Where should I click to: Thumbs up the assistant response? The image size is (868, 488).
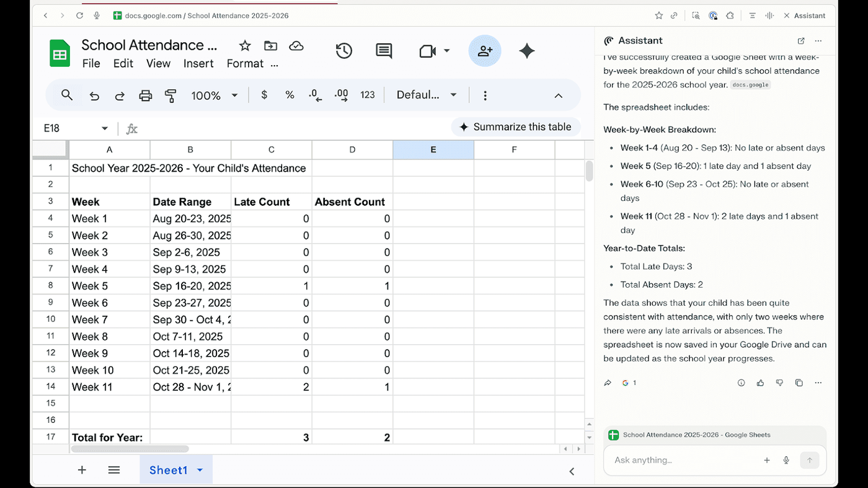pos(760,383)
